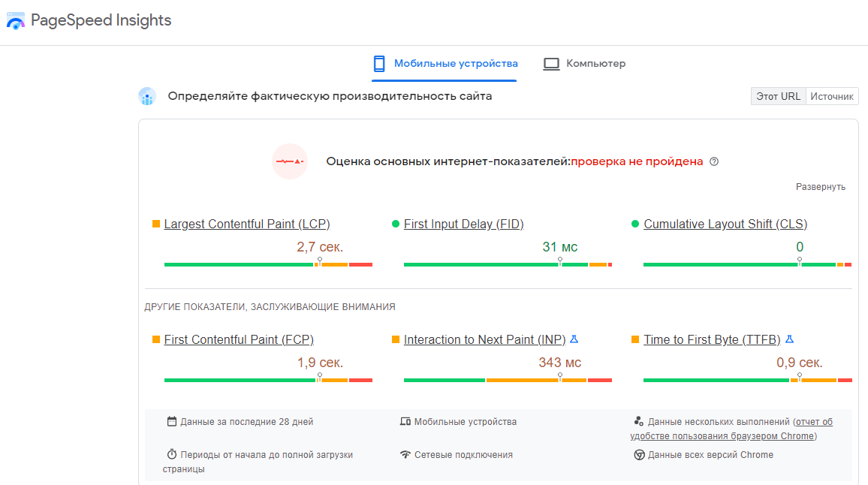Click the network icon beside Сетевые подключения
Screen dimensions: 868x485
tap(406, 454)
